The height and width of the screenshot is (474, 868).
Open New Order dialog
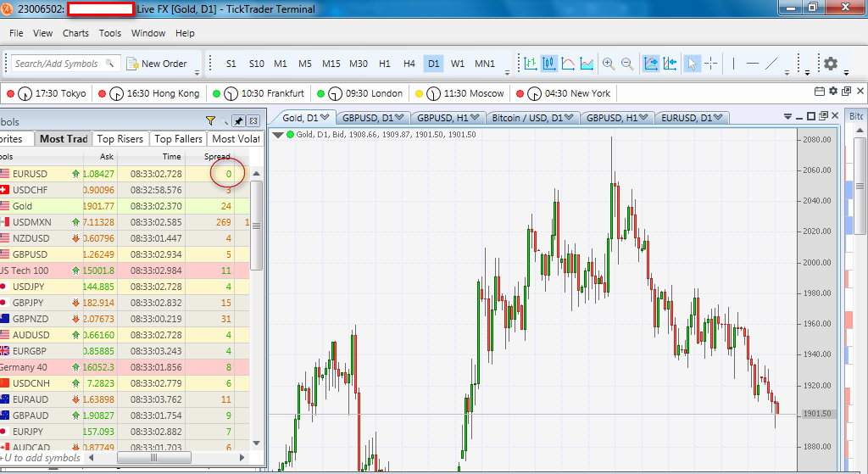157,64
